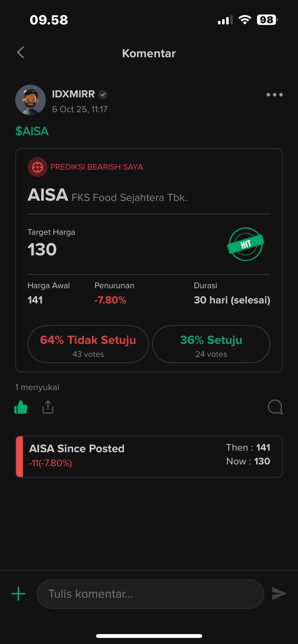Tap the green plus attachment icon
Viewport: 298px width, 644px height.
point(18,594)
